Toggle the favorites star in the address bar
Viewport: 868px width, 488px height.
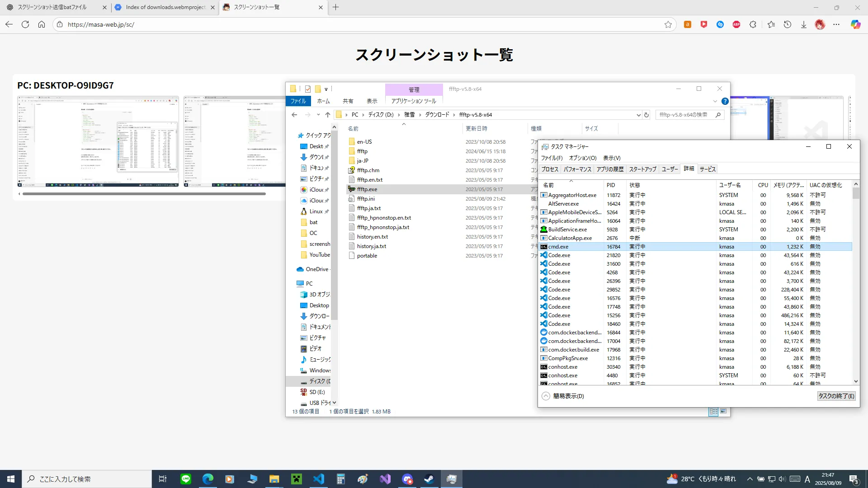click(x=669, y=25)
